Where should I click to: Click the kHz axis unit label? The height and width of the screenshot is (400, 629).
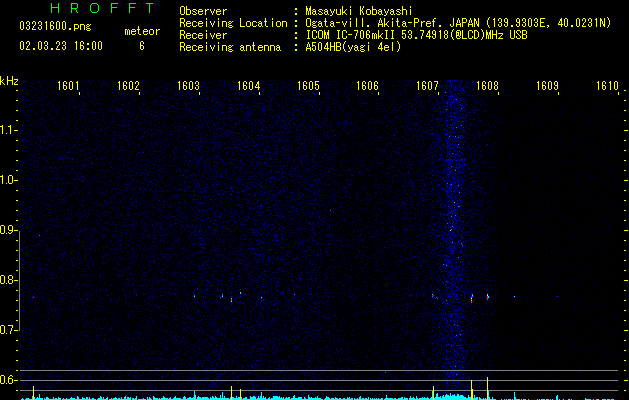pos(9,81)
